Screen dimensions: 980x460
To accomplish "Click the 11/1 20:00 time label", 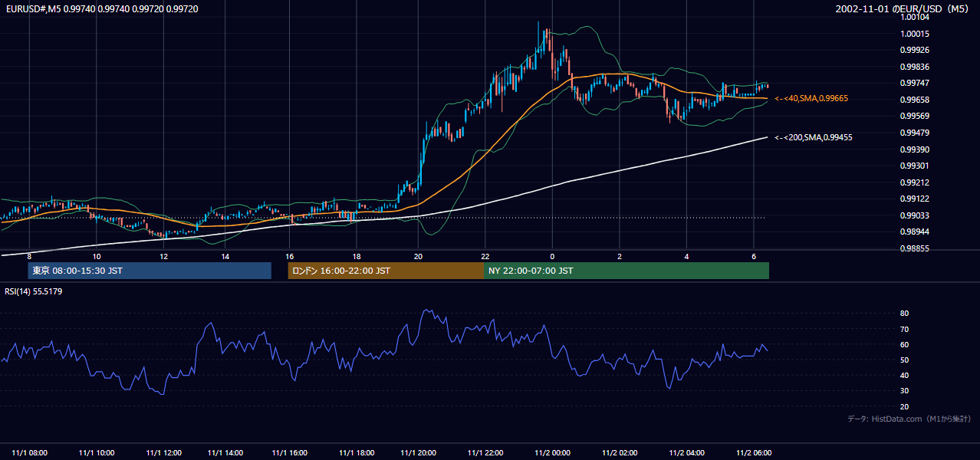I will (x=418, y=453).
